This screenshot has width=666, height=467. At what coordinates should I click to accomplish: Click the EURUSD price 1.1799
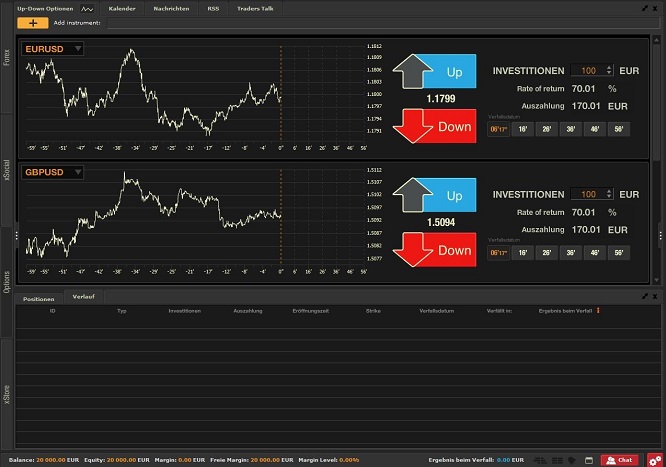tap(440, 99)
